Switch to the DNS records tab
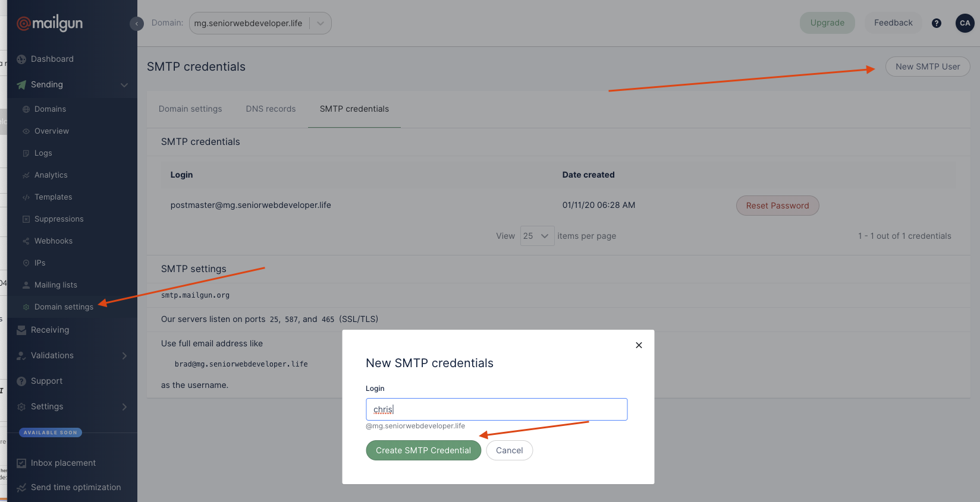This screenshot has height=502, width=980. [x=271, y=109]
